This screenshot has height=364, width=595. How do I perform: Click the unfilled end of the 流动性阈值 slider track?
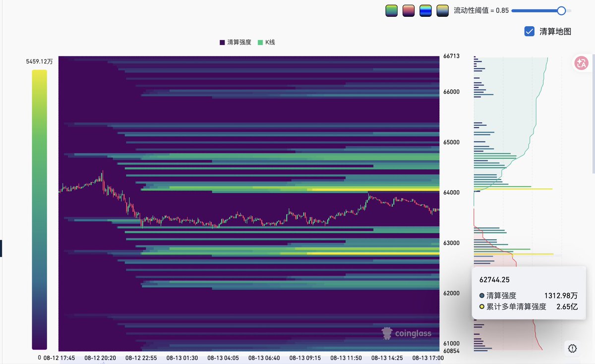[x=569, y=10]
